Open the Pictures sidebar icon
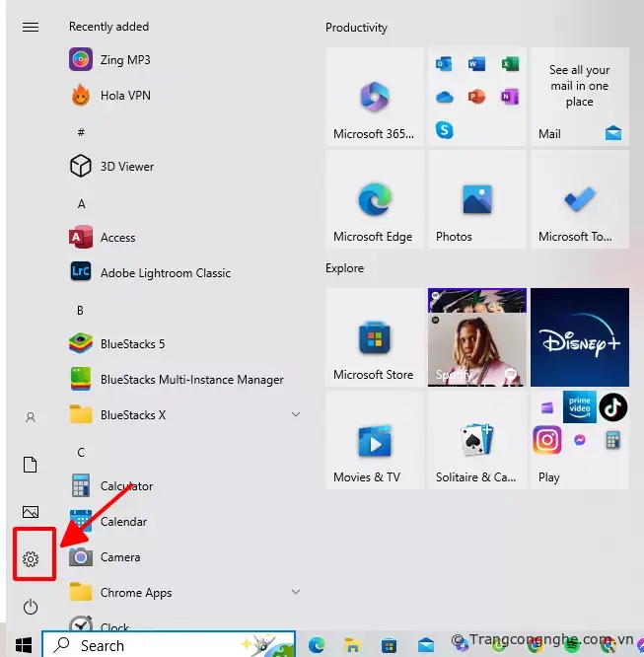The image size is (644, 657). (31, 512)
